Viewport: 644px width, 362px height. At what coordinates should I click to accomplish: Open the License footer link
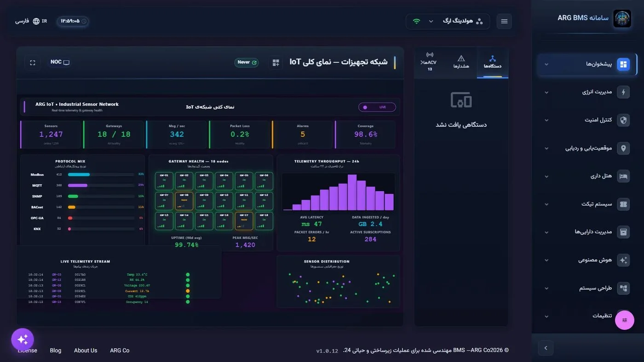(x=28, y=351)
